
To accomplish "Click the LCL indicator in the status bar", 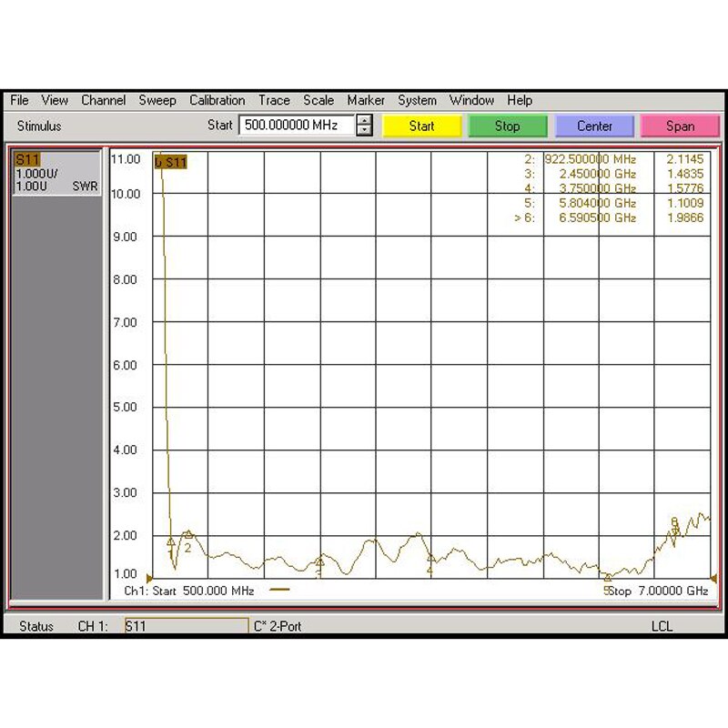I will pos(662,626).
